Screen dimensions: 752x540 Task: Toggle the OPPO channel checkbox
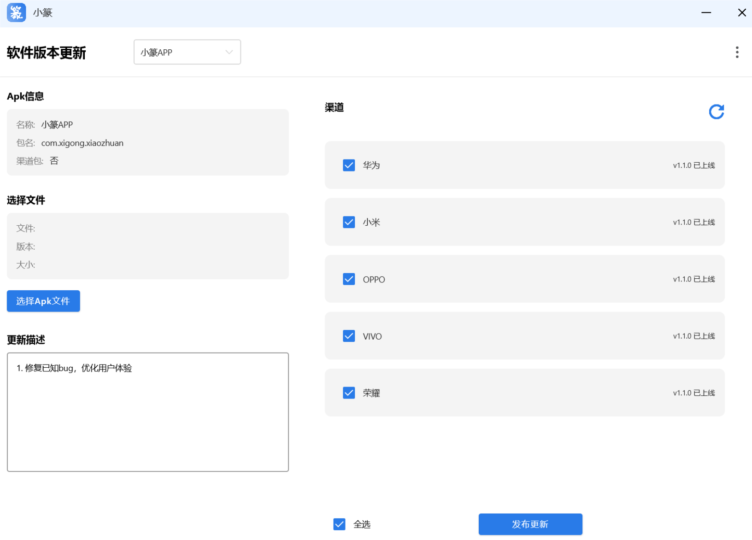point(349,279)
